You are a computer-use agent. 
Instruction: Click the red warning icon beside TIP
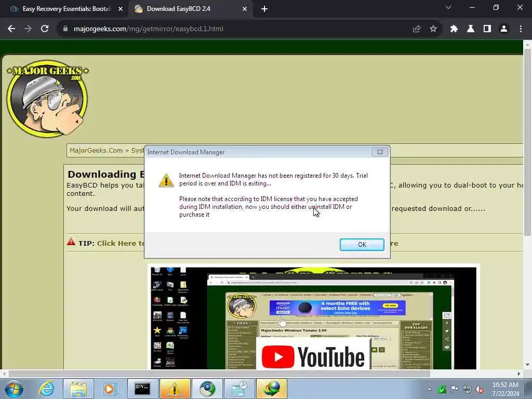pos(71,242)
